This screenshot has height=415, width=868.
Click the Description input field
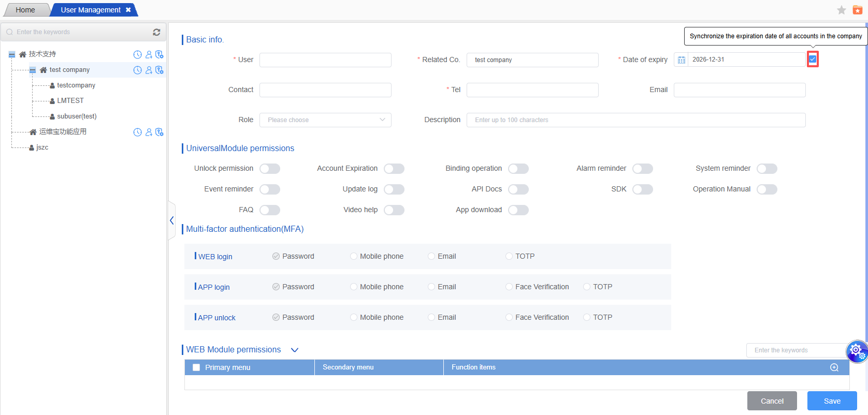[636, 120]
